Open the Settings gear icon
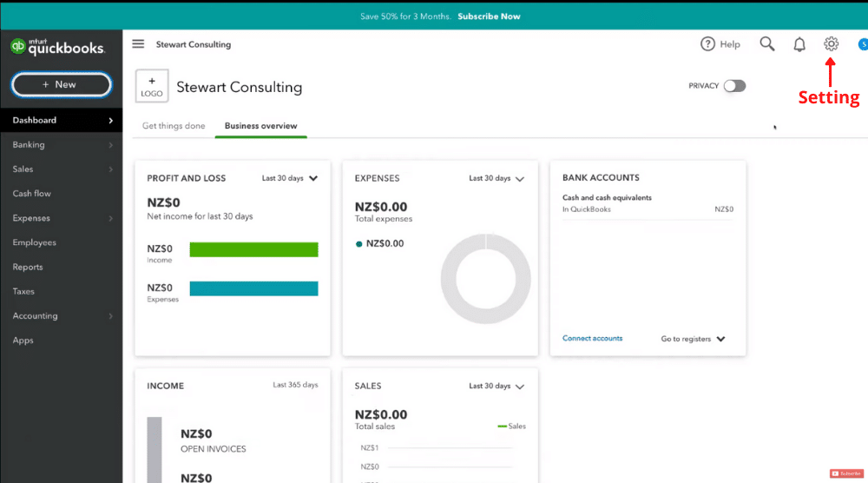The image size is (868, 483). coord(831,43)
